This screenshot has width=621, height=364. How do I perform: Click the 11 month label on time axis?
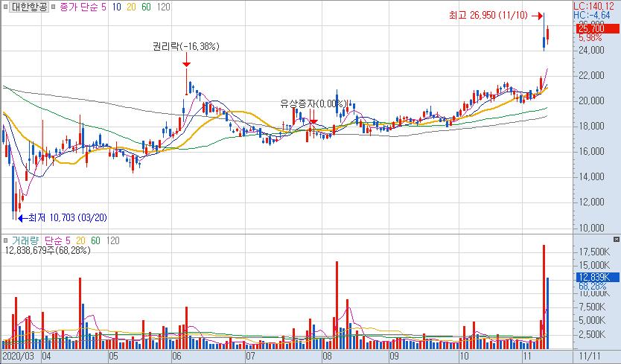(x=526, y=356)
